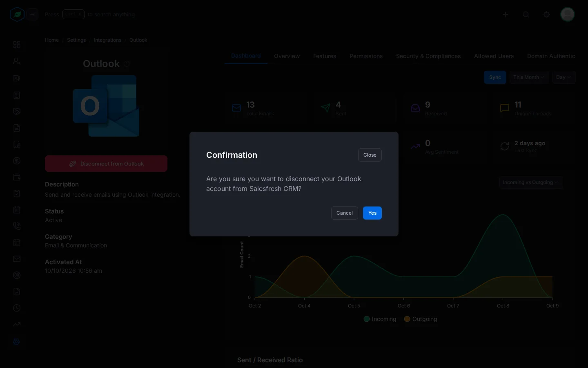Toggle the Incoming series in chart legend
The width and height of the screenshot is (588, 368).
(x=380, y=319)
